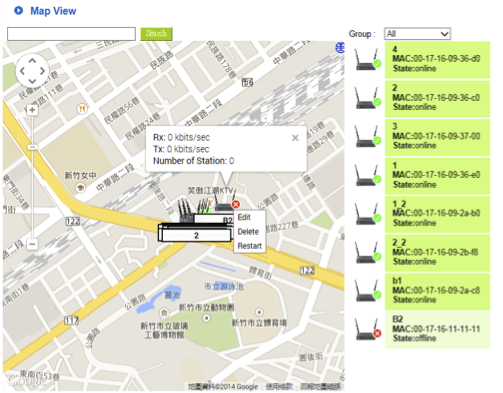Close the Rx/Tx info popup

click(295, 138)
